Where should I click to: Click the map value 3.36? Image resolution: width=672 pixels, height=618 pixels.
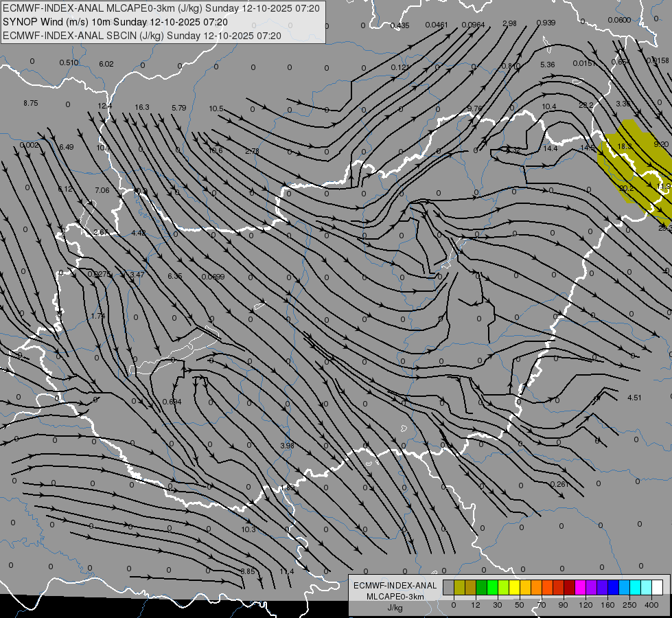tap(623, 104)
